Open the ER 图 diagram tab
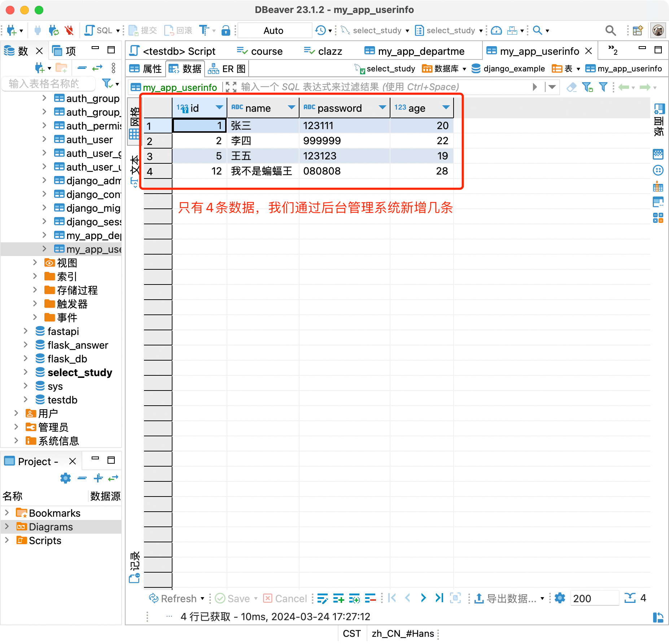This screenshot has height=644, width=669. click(x=227, y=69)
